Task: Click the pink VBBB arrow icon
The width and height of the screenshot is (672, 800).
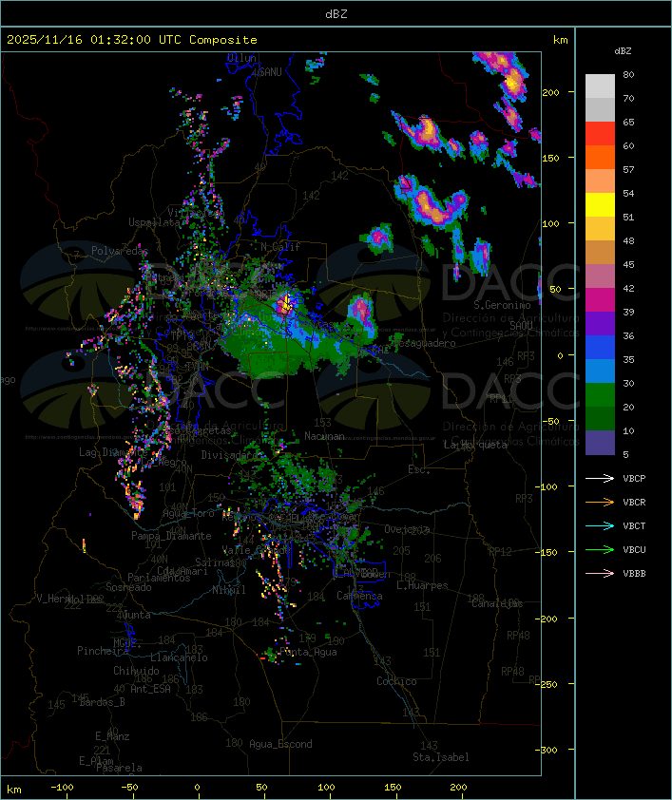Action: [600, 574]
